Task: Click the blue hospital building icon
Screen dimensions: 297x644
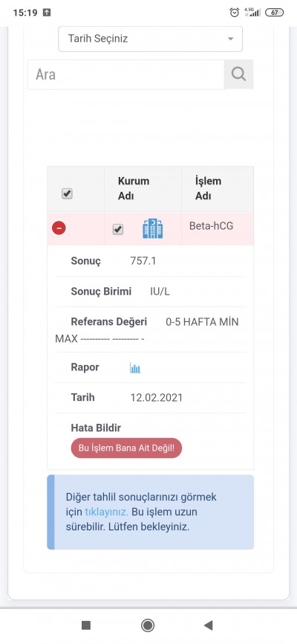Action: pos(153,229)
